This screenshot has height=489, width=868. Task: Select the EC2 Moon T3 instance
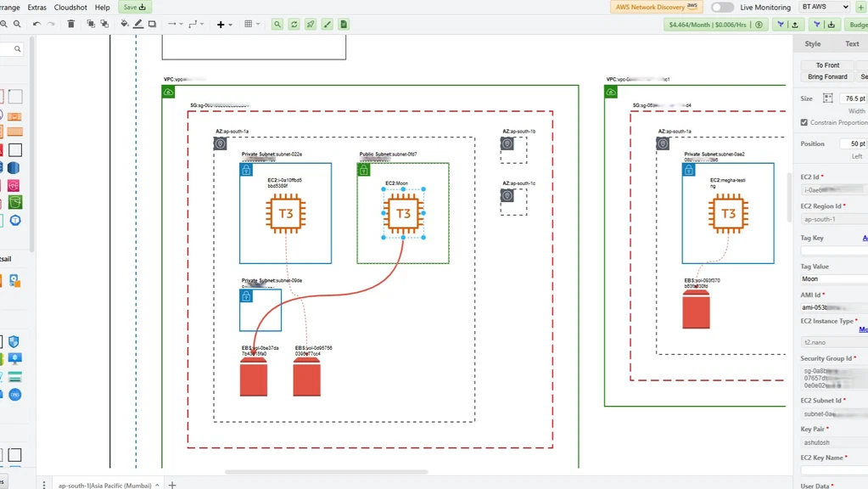point(403,213)
